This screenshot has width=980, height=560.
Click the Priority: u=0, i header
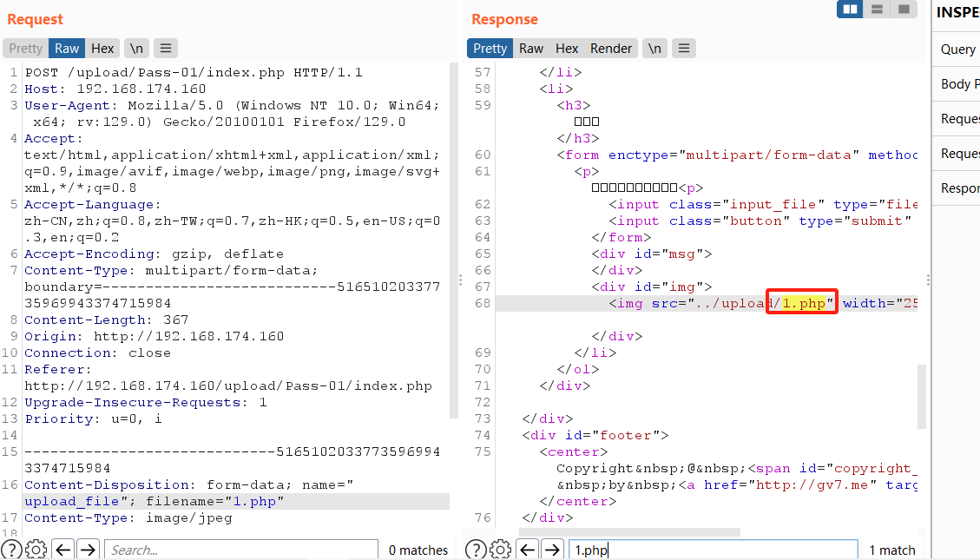(x=93, y=418)
